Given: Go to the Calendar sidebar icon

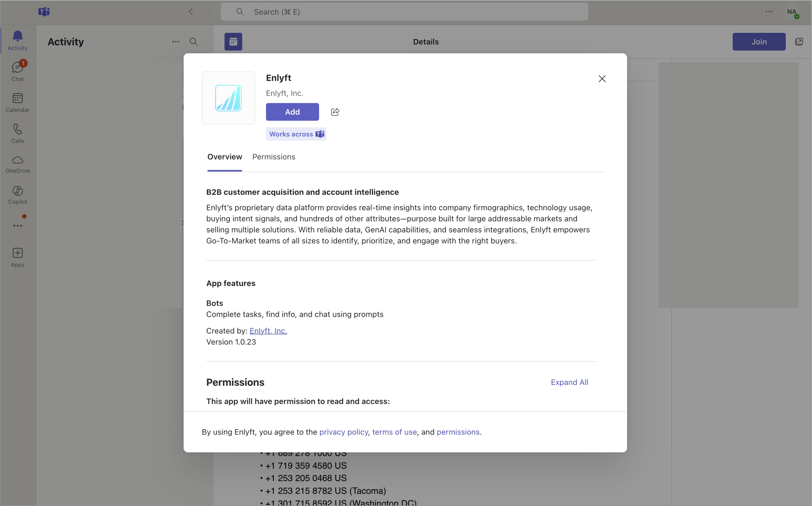Looking at the screenshot, I should point(18,103).
